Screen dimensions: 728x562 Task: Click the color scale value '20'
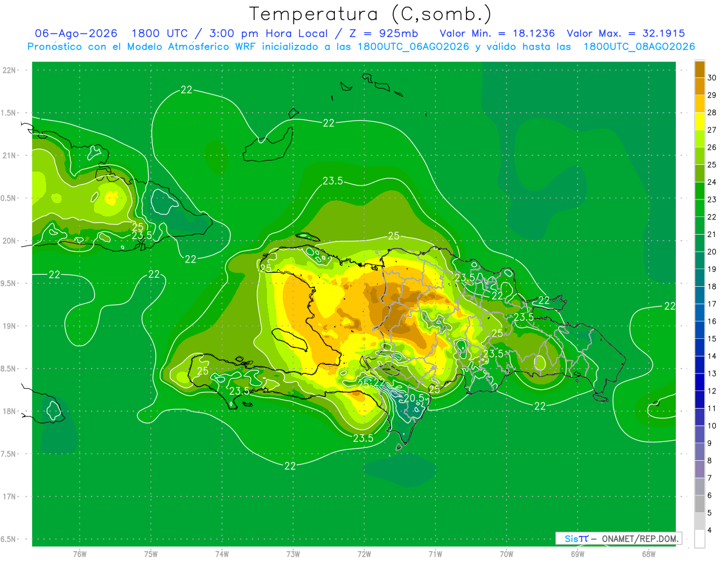pyautogui.click(x=713, y=252)
